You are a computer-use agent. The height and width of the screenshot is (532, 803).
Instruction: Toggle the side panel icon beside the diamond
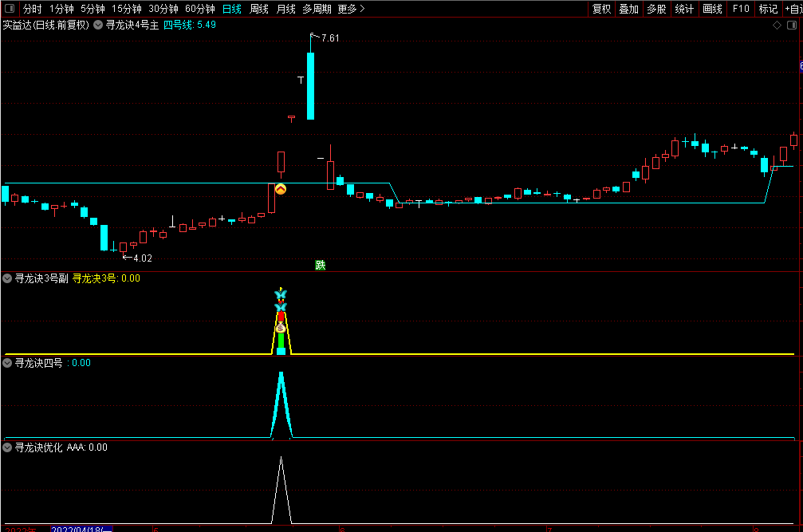click(x=792, y=26)
